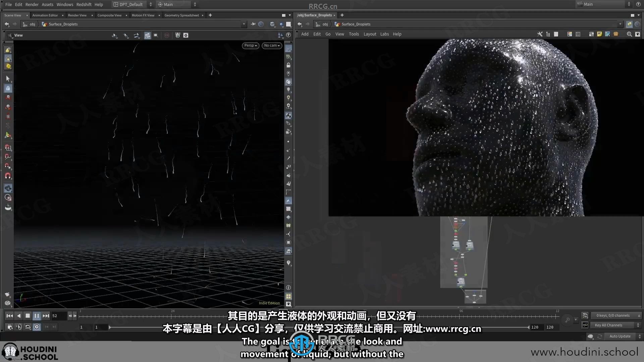
Task: Add a sticky note in network editor
Action: click(x=599, y=34)
